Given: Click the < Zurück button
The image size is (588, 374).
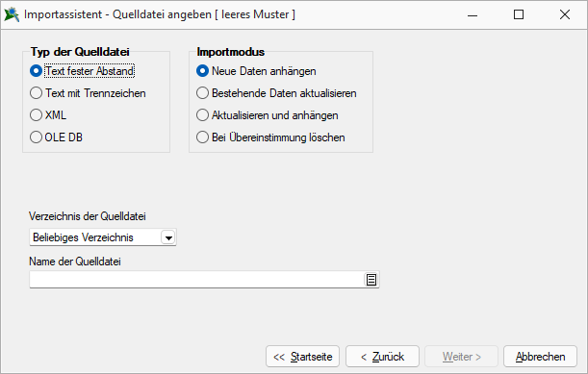Looking at the screenshot, I should point(382,357).
